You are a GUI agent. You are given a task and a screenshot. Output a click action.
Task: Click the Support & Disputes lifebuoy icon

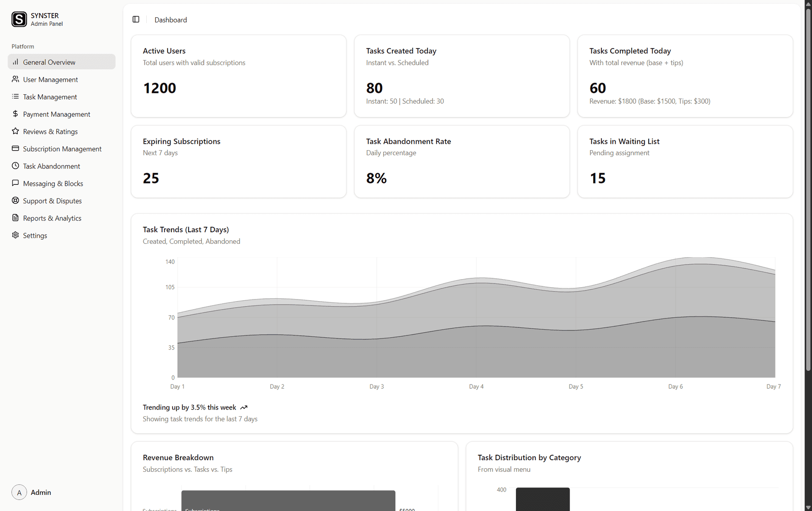(15, 201)
